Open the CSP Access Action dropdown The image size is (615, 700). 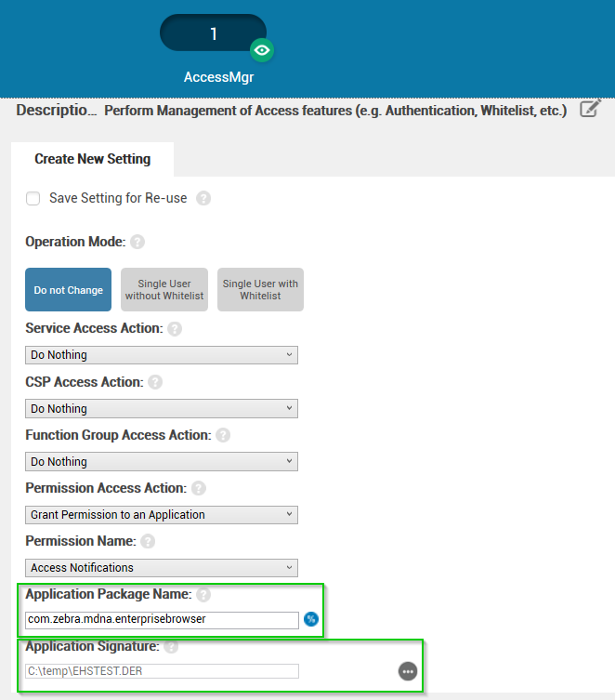coord(162,408)
